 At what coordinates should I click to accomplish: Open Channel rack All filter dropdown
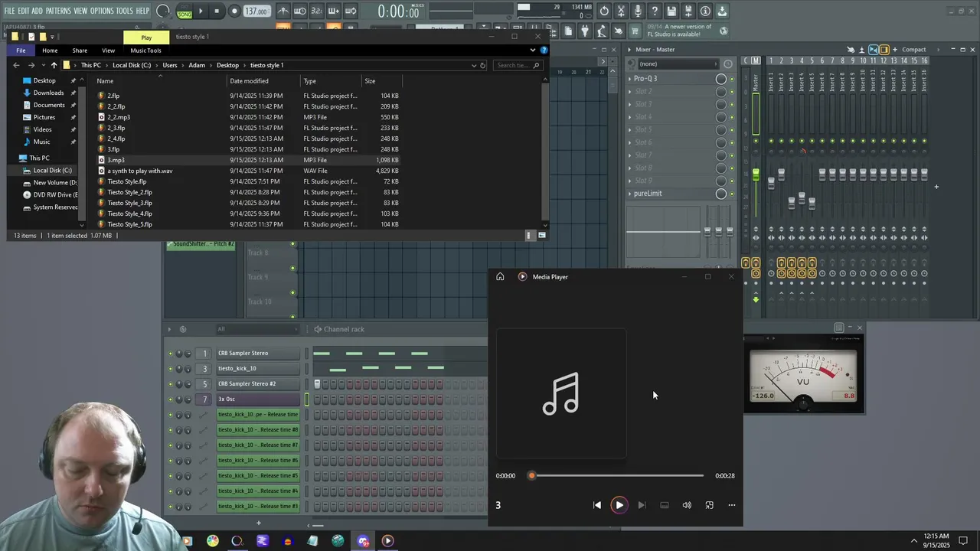coord(256,329)
